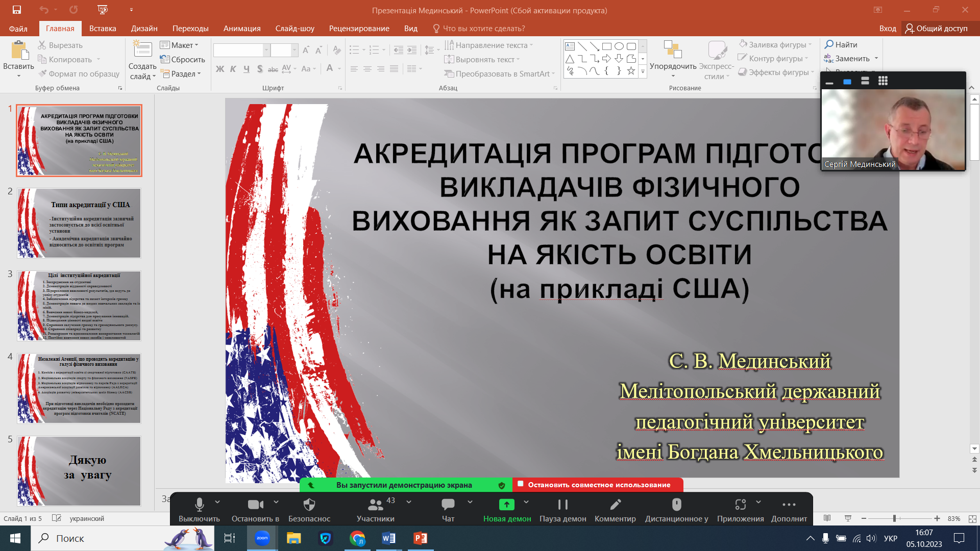Mute the Zoom microphone
This screenshot has width=980, height=551.
pos(199,505)
